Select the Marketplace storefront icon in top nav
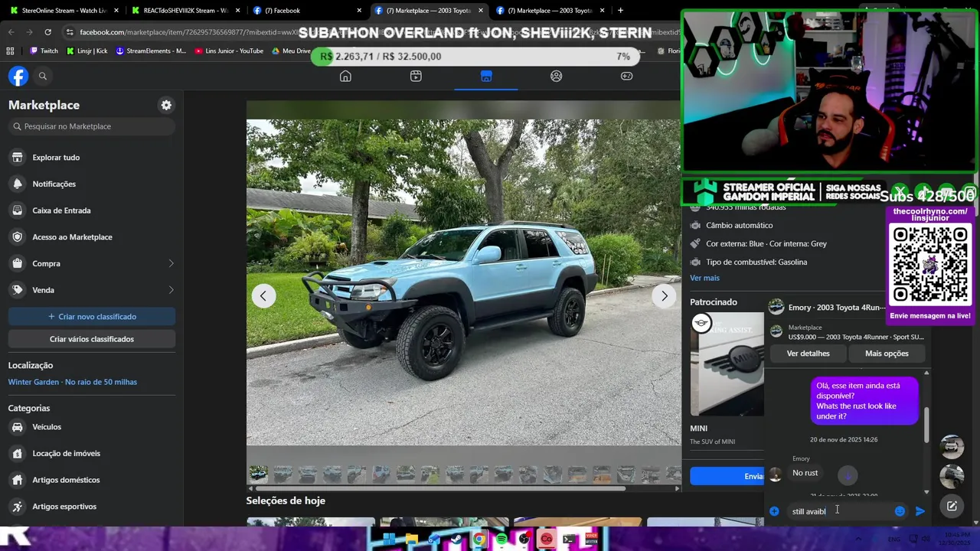This screenshot has width=980, height=551. tap(486, 76)
